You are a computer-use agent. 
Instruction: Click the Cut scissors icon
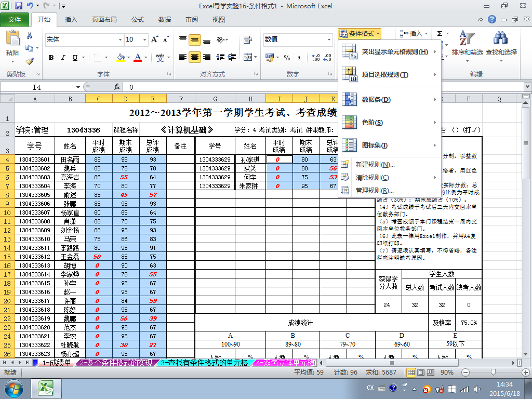point(30,36)
